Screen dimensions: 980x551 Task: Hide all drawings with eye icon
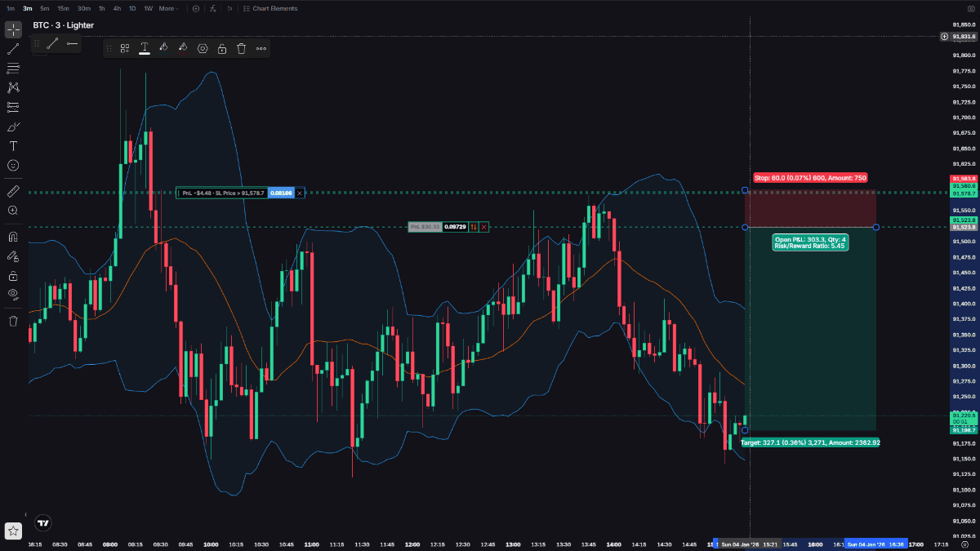(13, 294)
